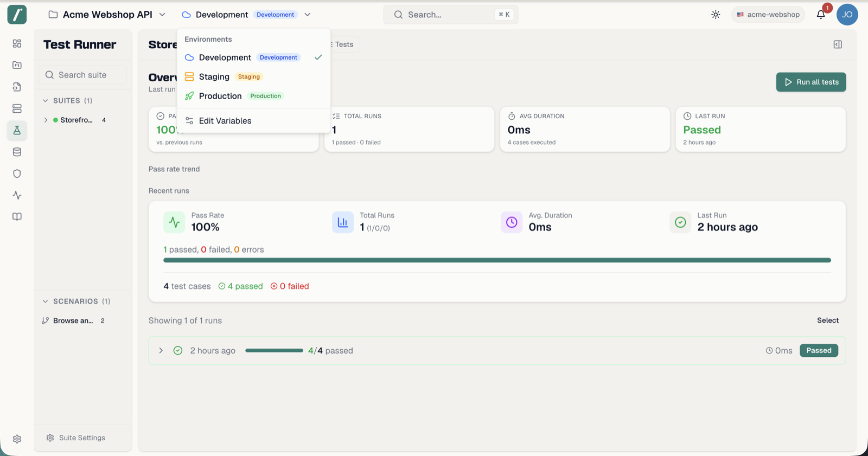
Task: Close the Development environment dropdown chevron
Action: pos(308,15)
